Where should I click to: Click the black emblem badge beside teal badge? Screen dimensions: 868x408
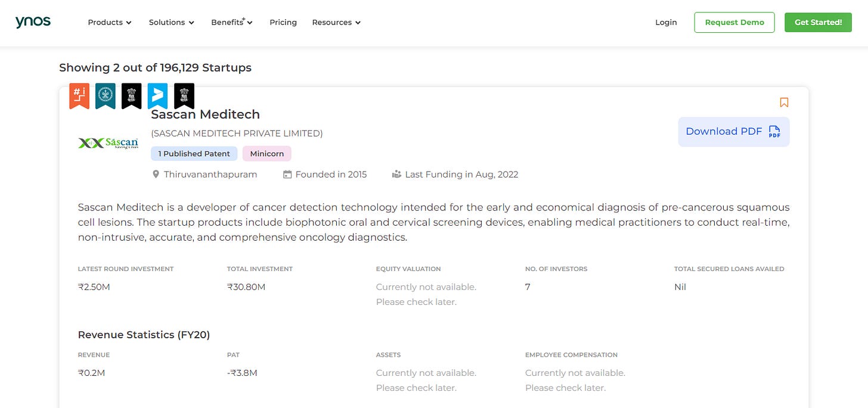coord(132,96)
